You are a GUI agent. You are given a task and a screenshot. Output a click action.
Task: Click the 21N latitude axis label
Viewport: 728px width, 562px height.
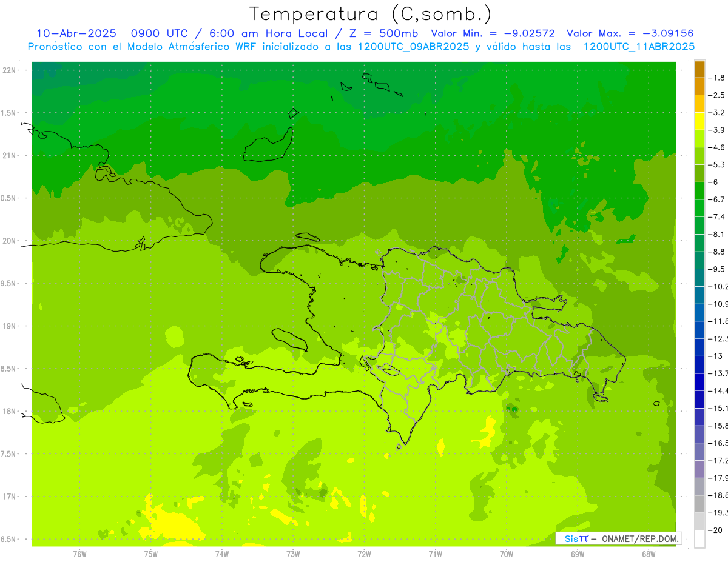pos(10,156)
